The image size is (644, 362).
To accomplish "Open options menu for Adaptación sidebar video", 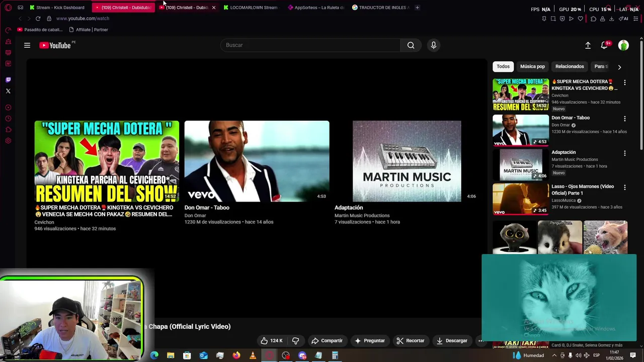I will tap(625, 153).
